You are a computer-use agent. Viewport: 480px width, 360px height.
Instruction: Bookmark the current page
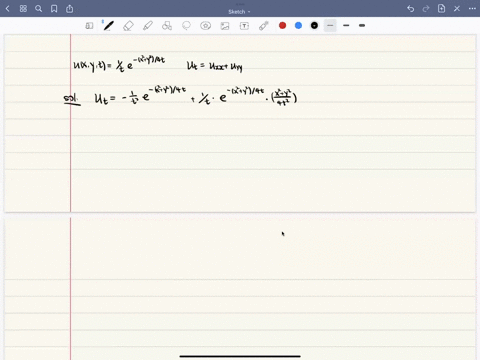(x=54, y=9)
